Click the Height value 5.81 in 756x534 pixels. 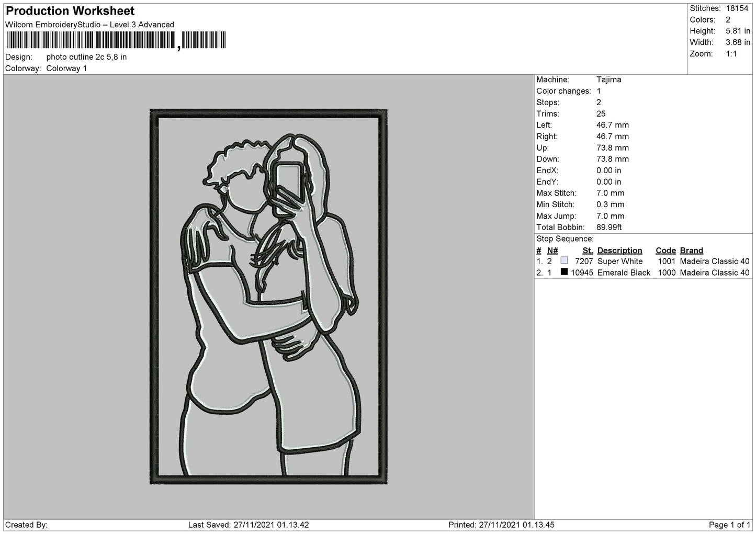tap(738, 31)
